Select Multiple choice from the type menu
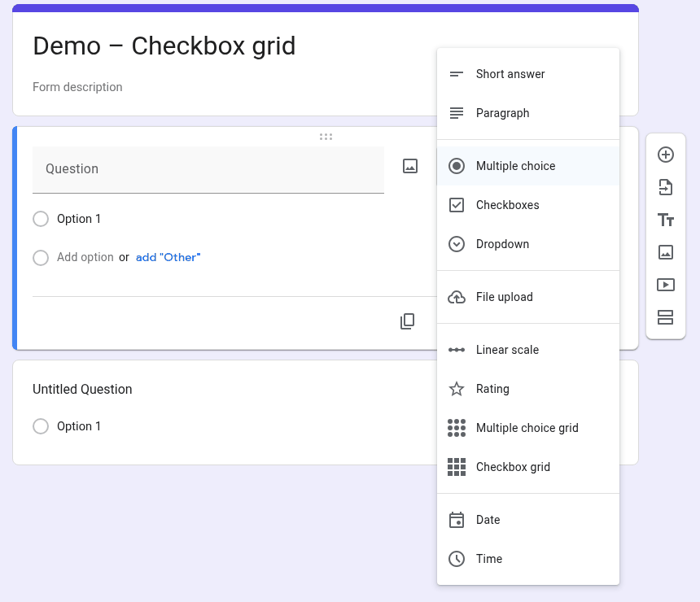The width and height of the screenshot is (700, 602). coord(528,166)
